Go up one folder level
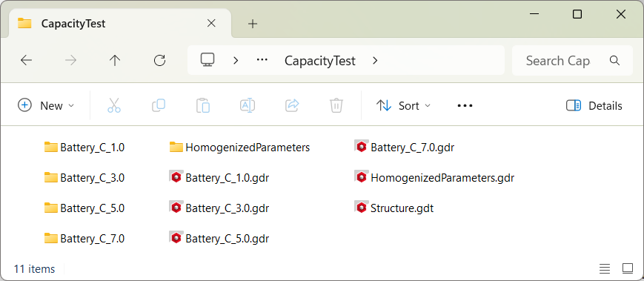This screenshot has height=281, width=644. pyautogui.click(x=115, y=61)
